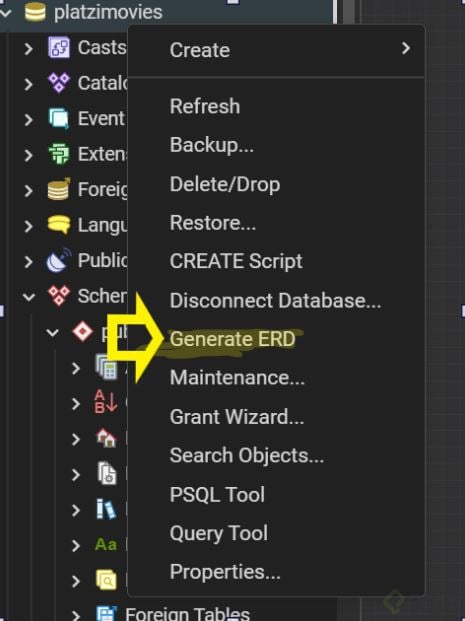The height and width of the screenshot is (621, 465).
Task: Click the Catalogs purple diamonds icon
Action: tap(59, 83)
